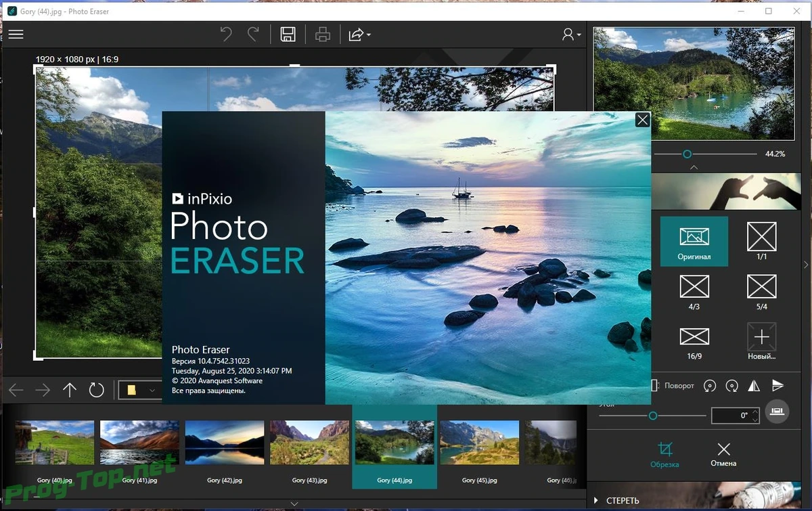Click the Версия 10.4.7542.31023 text
The height and width of the screenshot is (511, 812).
[x=210, y=361]
